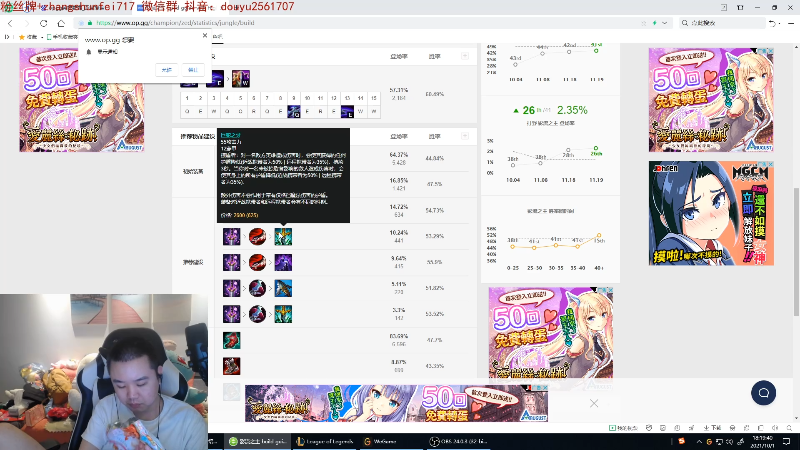Open the top-right 50回 anime ad banner
Viewport: 800px width, 450px height.
click(x=711, y=100)
